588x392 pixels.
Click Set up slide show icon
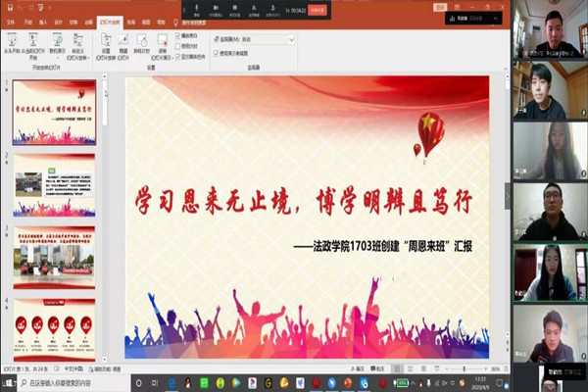point(106,42)
